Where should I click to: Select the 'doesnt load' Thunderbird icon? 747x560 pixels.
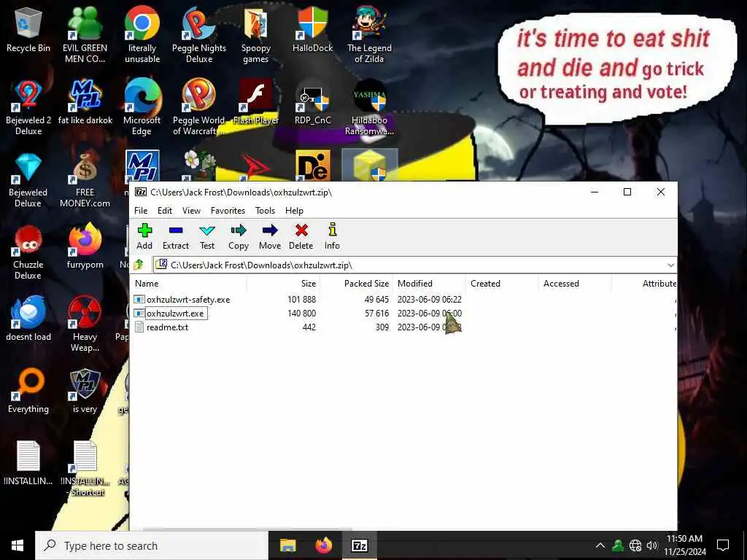tap(28, 319)
